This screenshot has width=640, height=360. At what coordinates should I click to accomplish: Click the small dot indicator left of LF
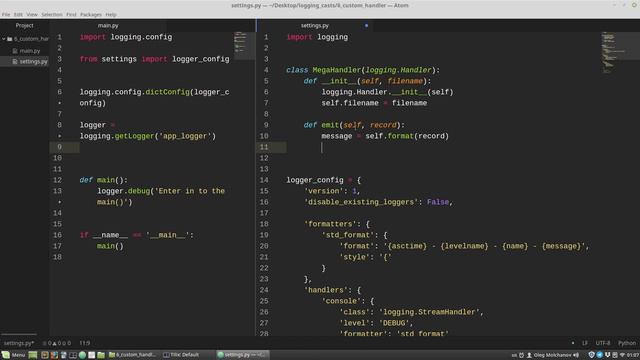(x=573, y=343)
